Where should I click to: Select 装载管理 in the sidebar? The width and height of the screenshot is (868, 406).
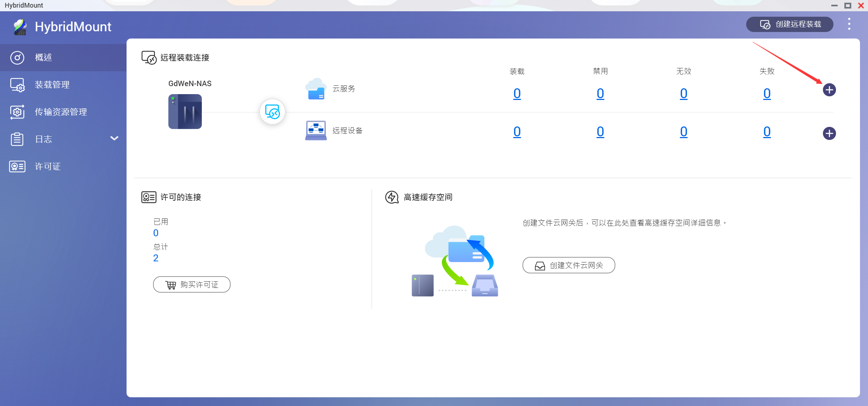pos(51,84)
